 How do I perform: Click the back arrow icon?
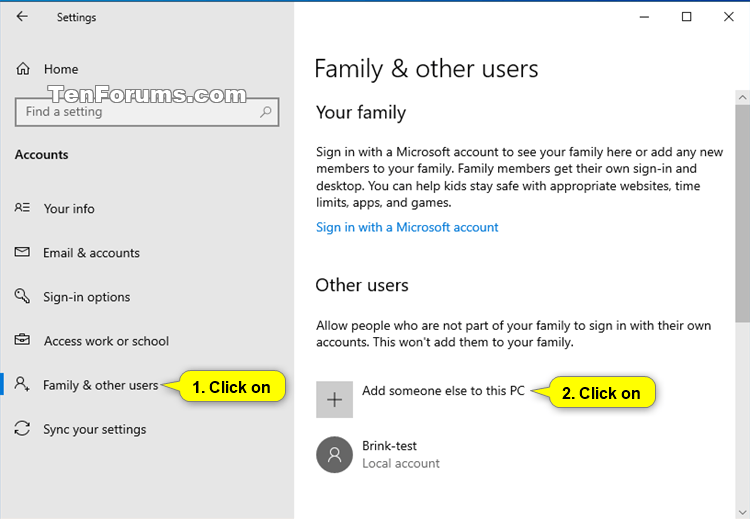(x=22, y=17)
